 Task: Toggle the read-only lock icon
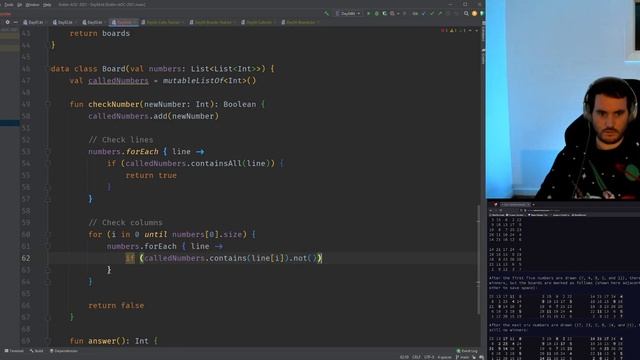[474, 357]
